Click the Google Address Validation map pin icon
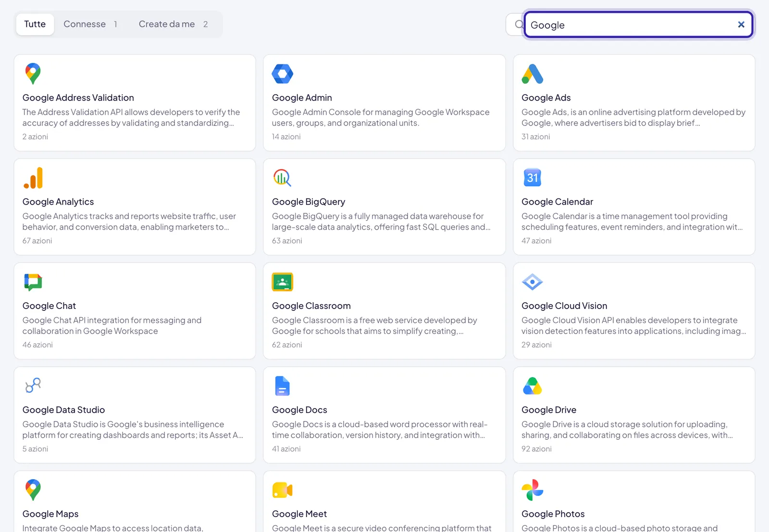 click(33, 74)
